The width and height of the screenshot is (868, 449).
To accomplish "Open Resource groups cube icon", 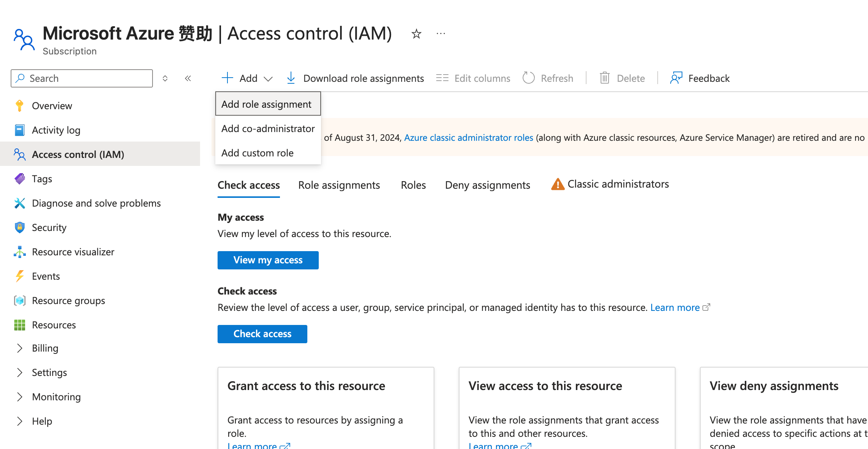I will click(x=20, y=301).
